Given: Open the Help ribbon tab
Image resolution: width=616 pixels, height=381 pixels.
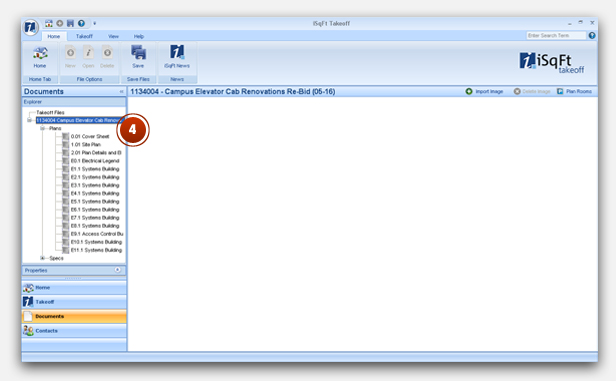Looking at the screenshot, I should [139, 36].
